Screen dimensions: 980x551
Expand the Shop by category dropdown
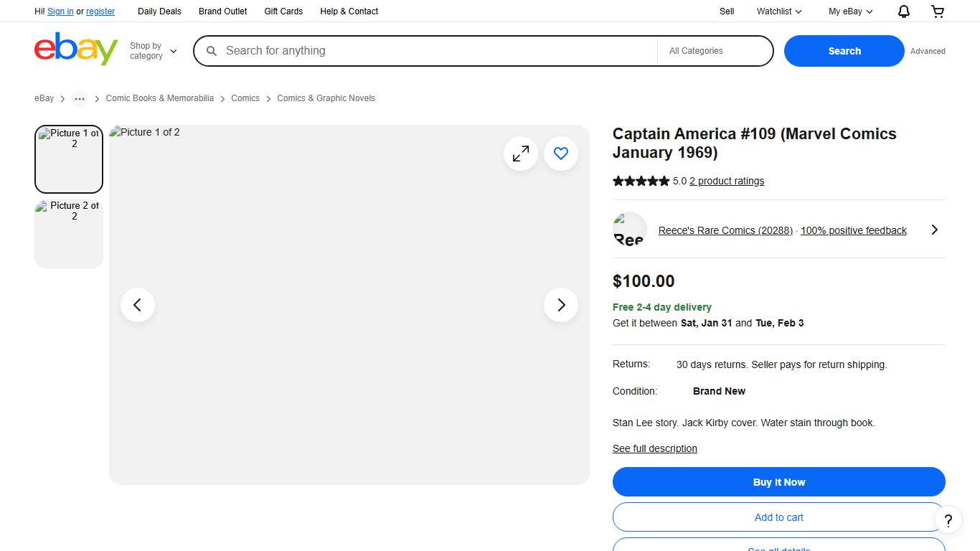coord(153,51)
